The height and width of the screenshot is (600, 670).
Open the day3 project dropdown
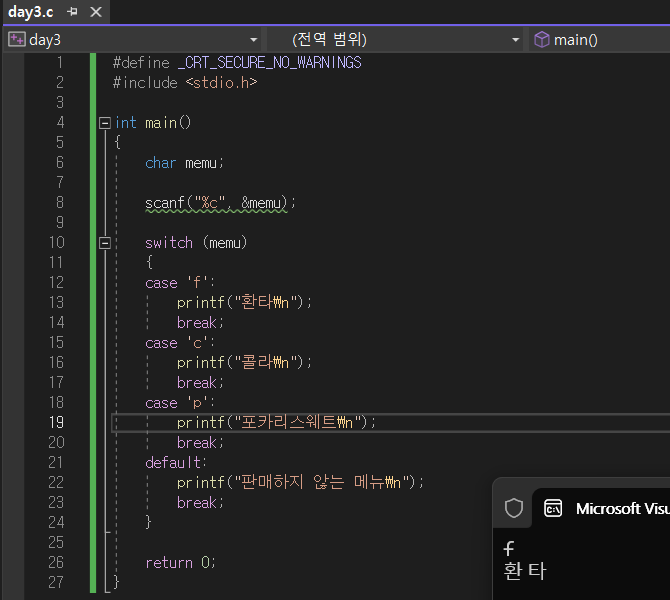click(x=253, y=40)
